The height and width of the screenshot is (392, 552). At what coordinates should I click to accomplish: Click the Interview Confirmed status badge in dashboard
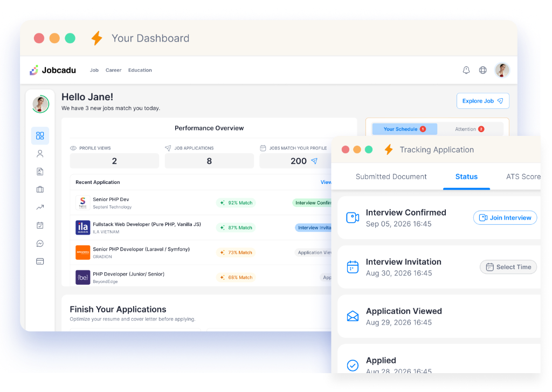click(312, 203)
